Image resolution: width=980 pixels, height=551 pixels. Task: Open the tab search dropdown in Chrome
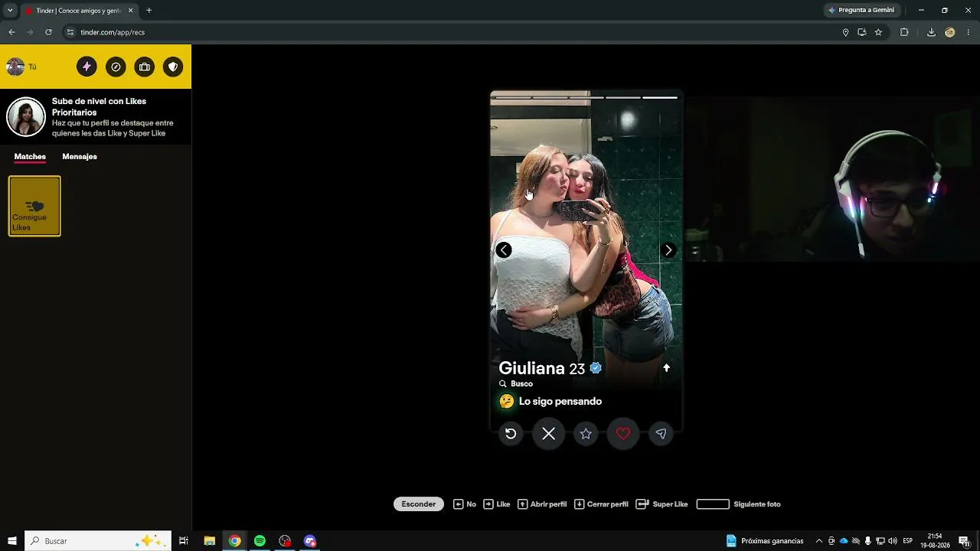coord(10,11)
